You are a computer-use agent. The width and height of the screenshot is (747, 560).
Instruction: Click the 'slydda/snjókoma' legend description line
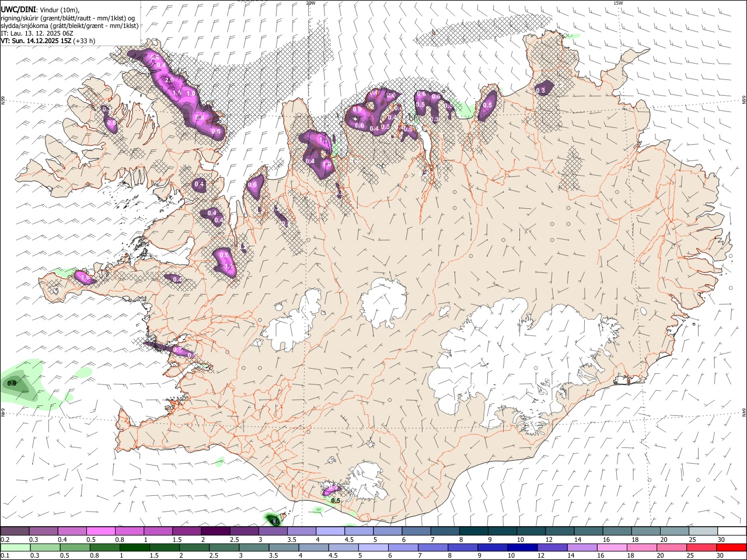[x=70, y=26]
